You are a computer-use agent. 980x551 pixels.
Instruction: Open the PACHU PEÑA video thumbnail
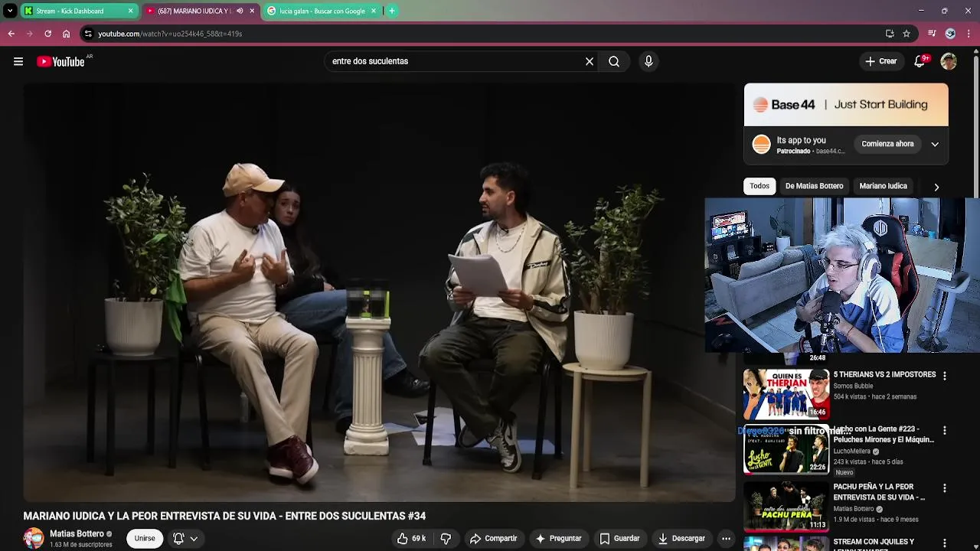click(x=786, y=507)
